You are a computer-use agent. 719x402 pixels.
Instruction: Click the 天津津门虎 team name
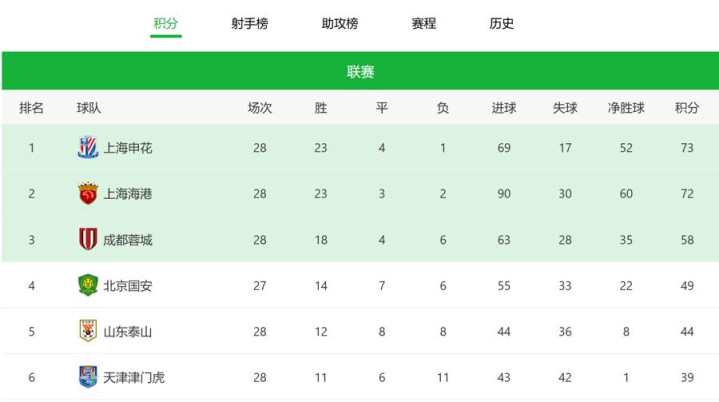click(134, 377)
